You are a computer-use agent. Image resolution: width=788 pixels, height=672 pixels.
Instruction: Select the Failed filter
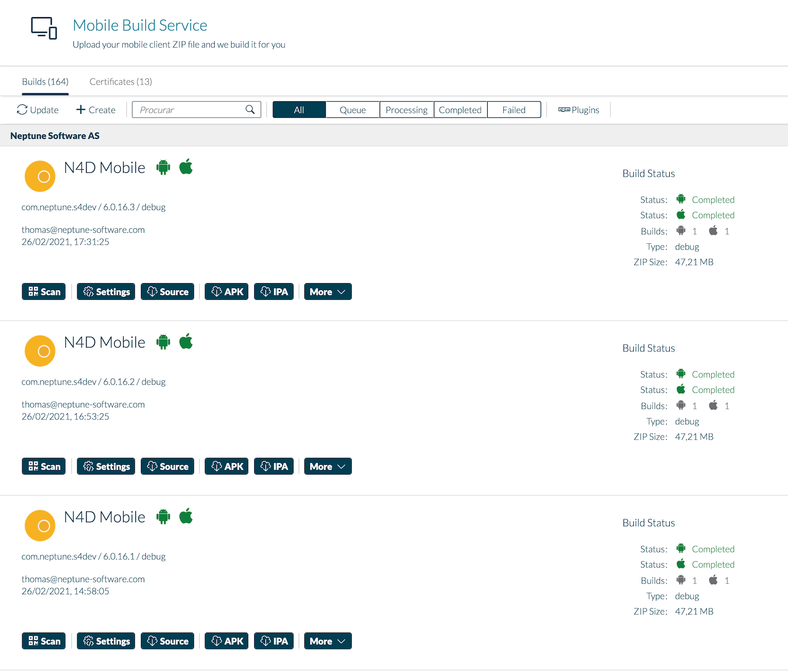click(x=514, y=110)
